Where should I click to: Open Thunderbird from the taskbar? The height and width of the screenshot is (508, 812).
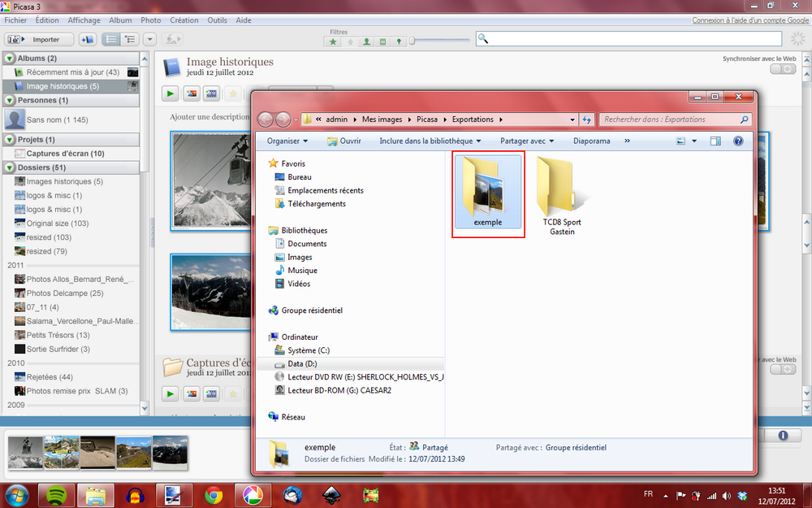(x=292, y=496)
